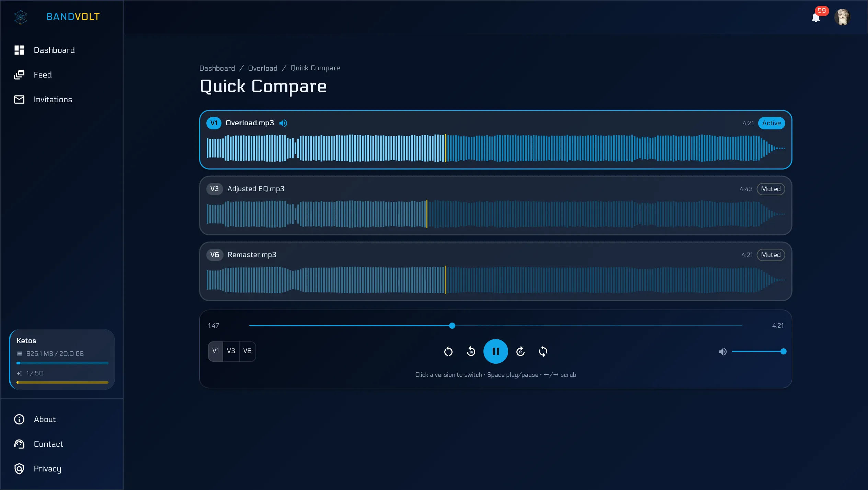Click the Invitations envelope icon
Screen dimensions: 868x490
point(19,100)
